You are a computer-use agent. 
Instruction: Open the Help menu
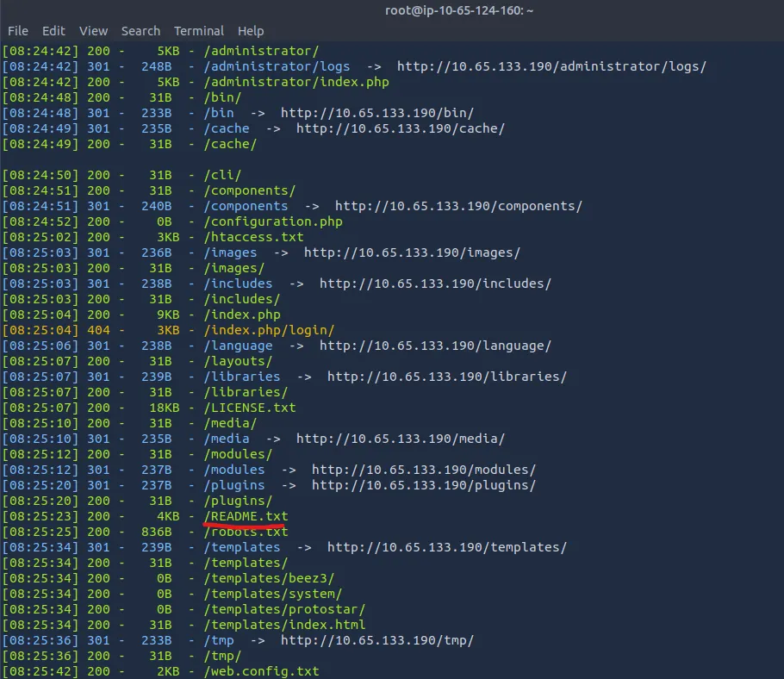[x=251, y=31]
